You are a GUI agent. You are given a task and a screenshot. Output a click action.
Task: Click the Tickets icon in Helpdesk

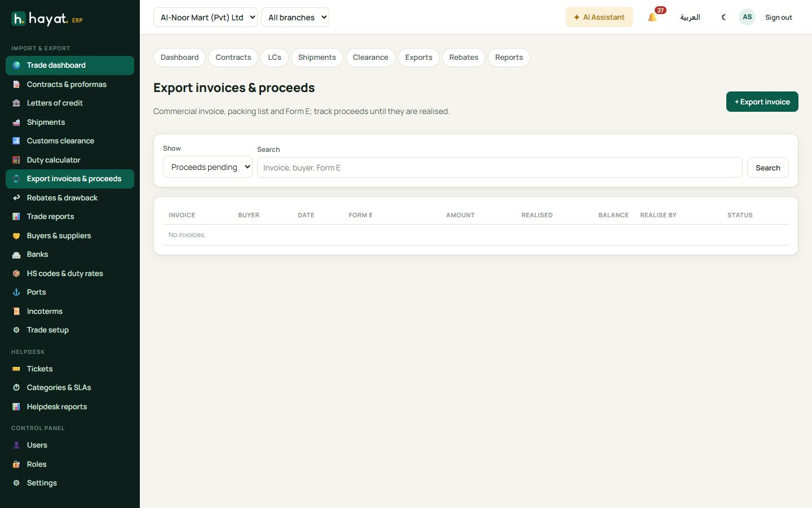pyautogui.click(x=16, y=369)
